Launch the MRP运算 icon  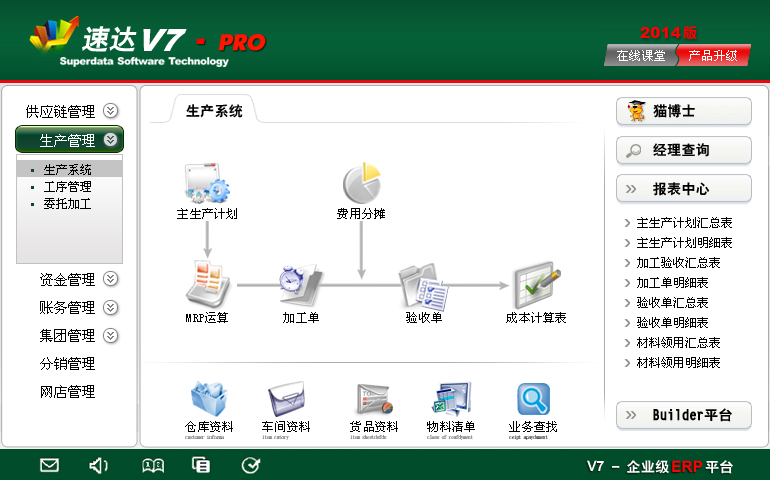click(208, 285)
